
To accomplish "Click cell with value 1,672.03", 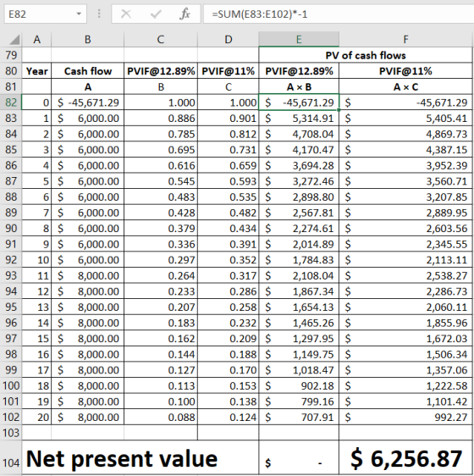I will (x=405, y=338).
